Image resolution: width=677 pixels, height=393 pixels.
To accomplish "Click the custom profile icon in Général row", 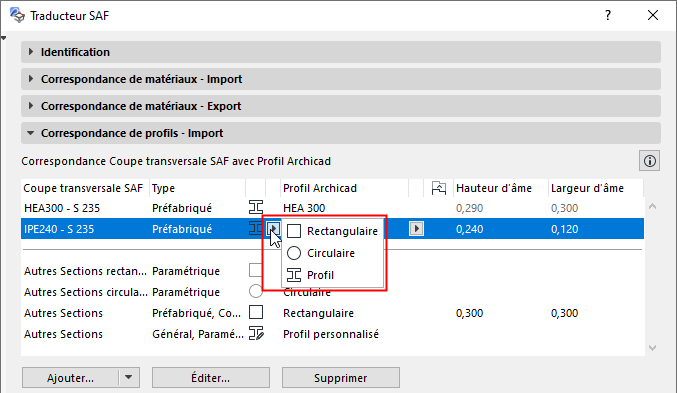I will (x=256, y=333).
